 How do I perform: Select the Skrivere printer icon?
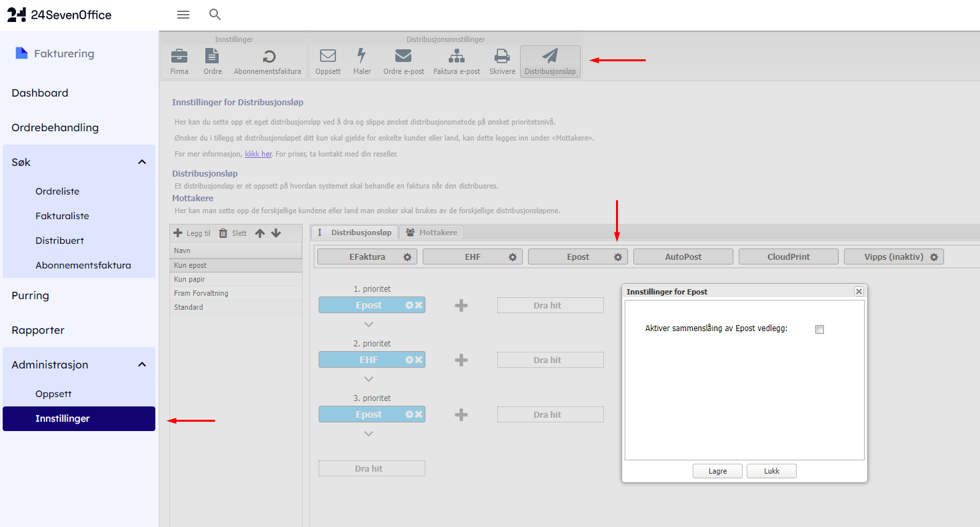[502, 56]
